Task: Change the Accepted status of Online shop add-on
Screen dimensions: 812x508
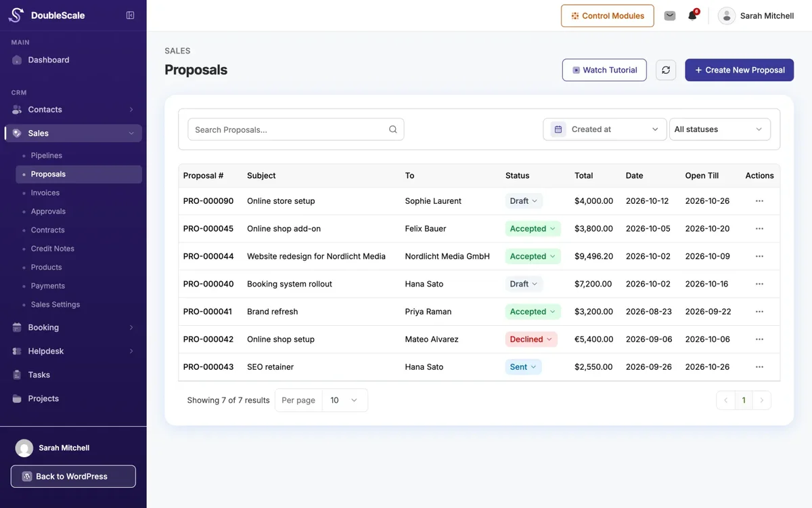Action: click(x=533, y=229)
